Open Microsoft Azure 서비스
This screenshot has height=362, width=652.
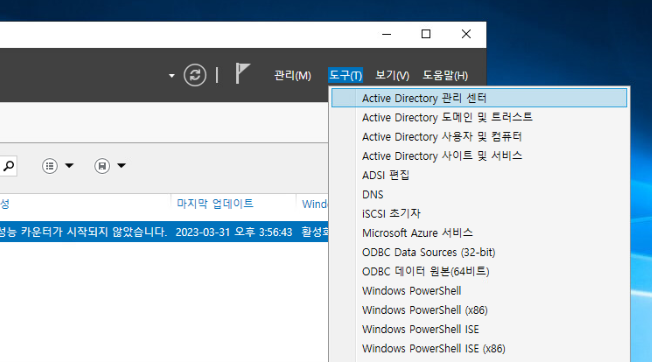click(479, 233)
